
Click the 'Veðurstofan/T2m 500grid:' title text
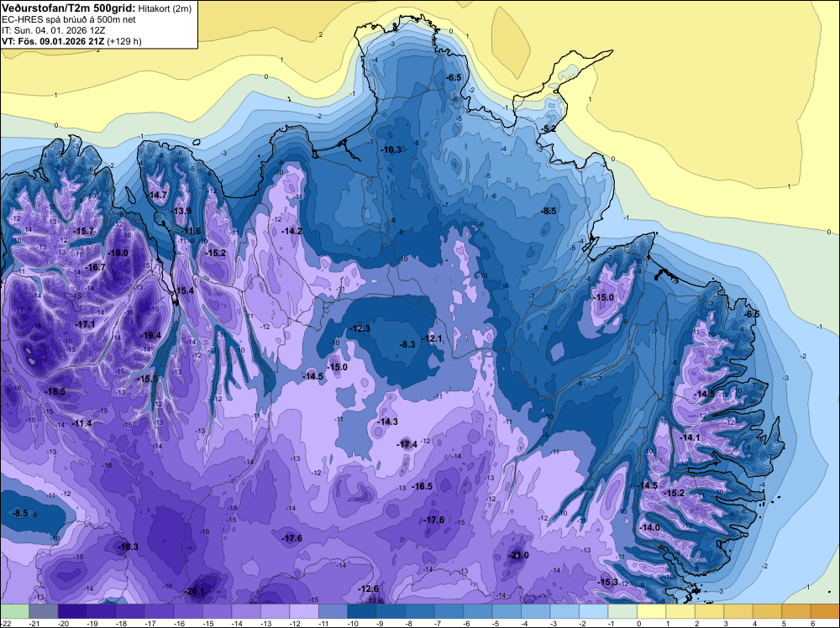tap(69, 8)
